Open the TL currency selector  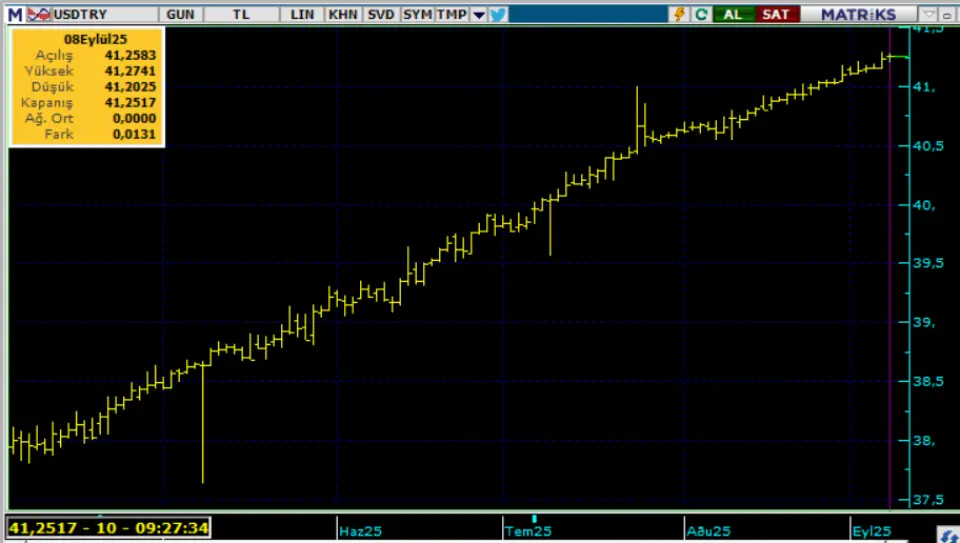coord(241,14)
